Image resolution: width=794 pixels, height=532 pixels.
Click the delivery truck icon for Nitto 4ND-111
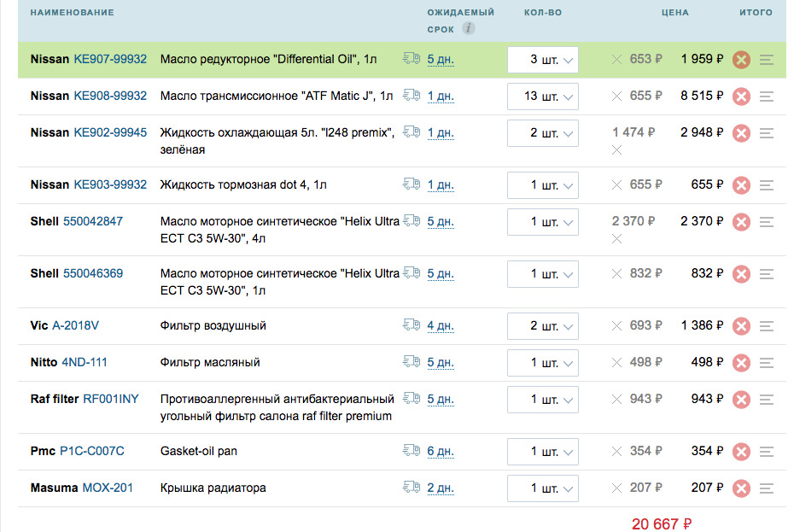(412, 362)
